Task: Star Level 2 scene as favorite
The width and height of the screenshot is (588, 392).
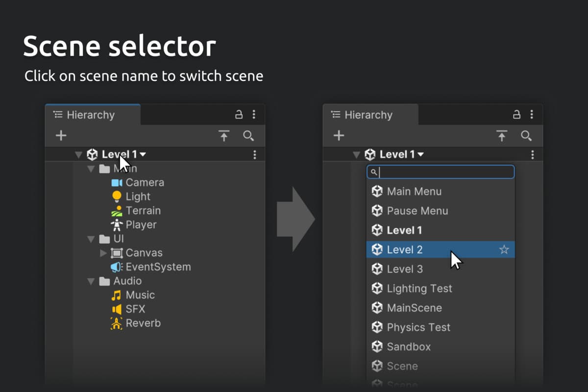Action: [504, 250]
